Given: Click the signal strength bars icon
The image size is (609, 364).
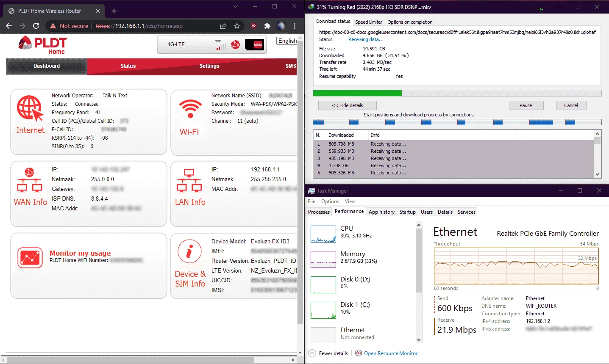Looking at the screenshot, I should pyautogui.click(x=220, y=44).
